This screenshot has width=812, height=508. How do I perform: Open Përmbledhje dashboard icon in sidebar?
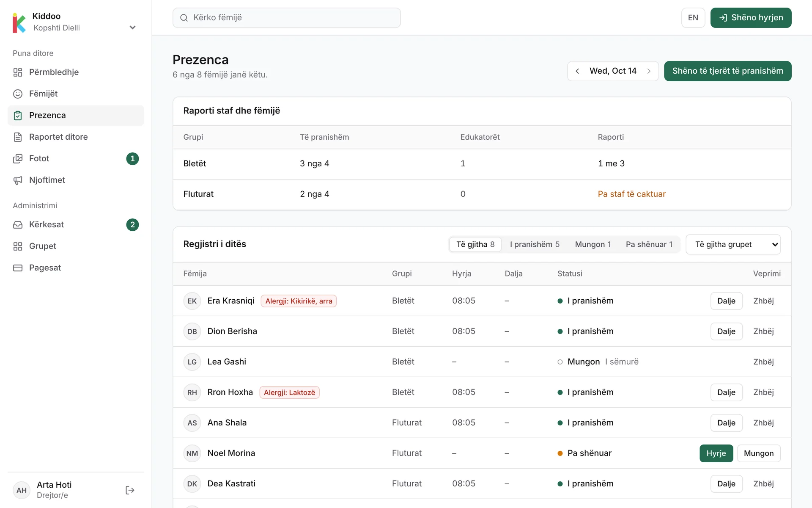click(18, 72)
